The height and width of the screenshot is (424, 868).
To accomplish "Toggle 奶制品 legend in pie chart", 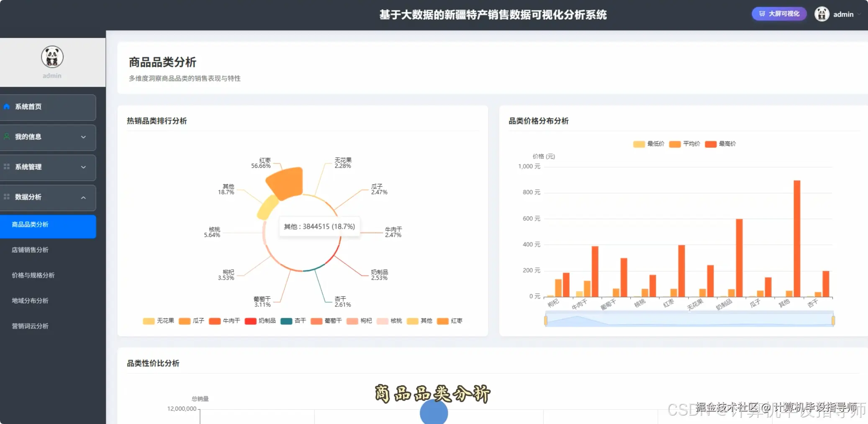I will pos(260,321).
